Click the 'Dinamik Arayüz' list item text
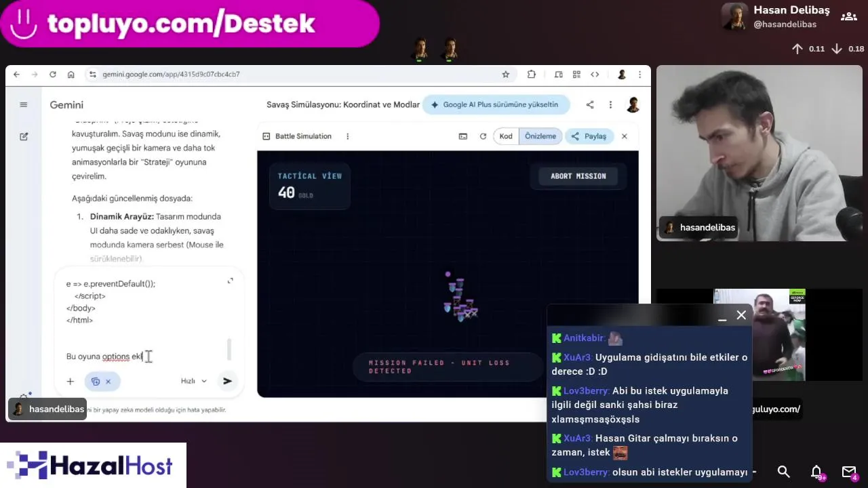Screen dimensions: 868x488 point(157,238)
